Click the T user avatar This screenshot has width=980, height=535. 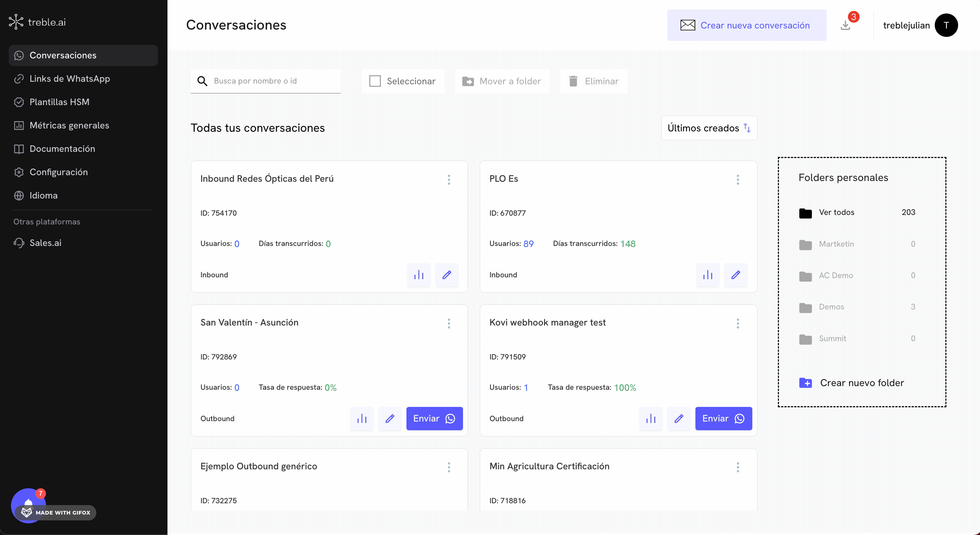pos(946,25)
